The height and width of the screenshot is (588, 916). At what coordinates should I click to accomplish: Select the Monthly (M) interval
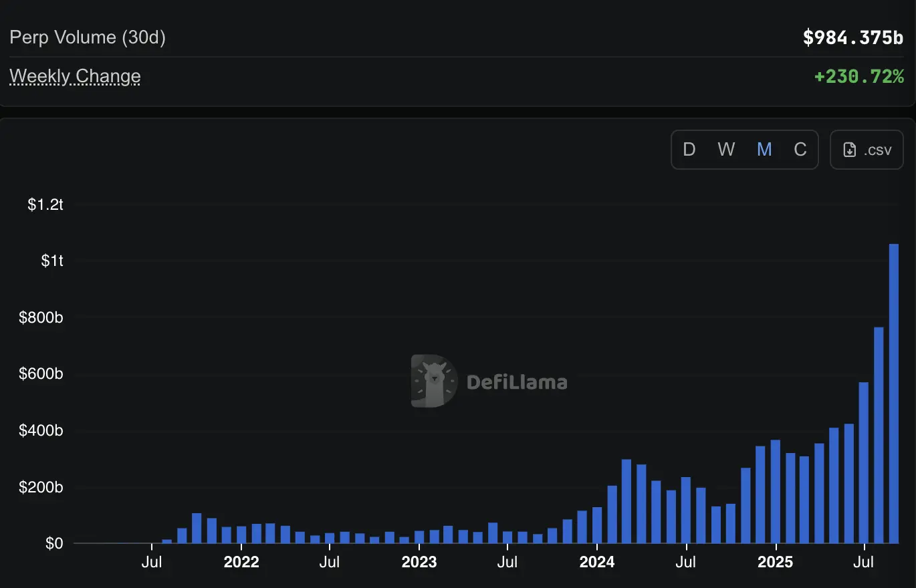764,150
